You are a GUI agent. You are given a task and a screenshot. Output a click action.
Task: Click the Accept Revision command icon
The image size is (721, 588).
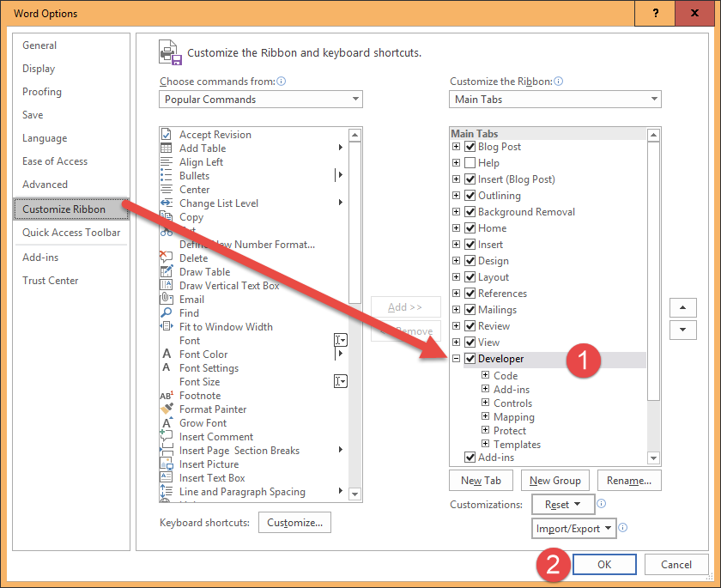(x=166, y=134)
